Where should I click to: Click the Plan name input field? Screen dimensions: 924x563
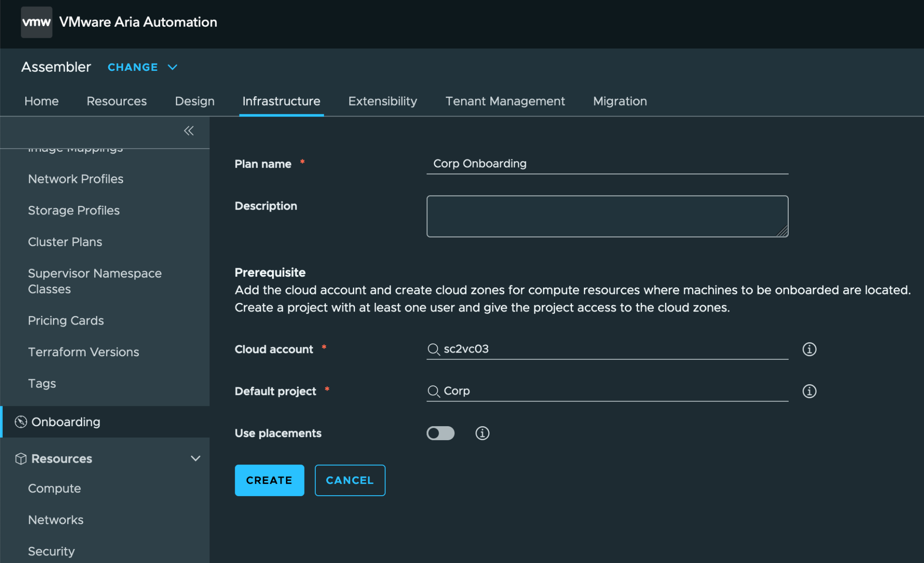(x=607, y=164)
